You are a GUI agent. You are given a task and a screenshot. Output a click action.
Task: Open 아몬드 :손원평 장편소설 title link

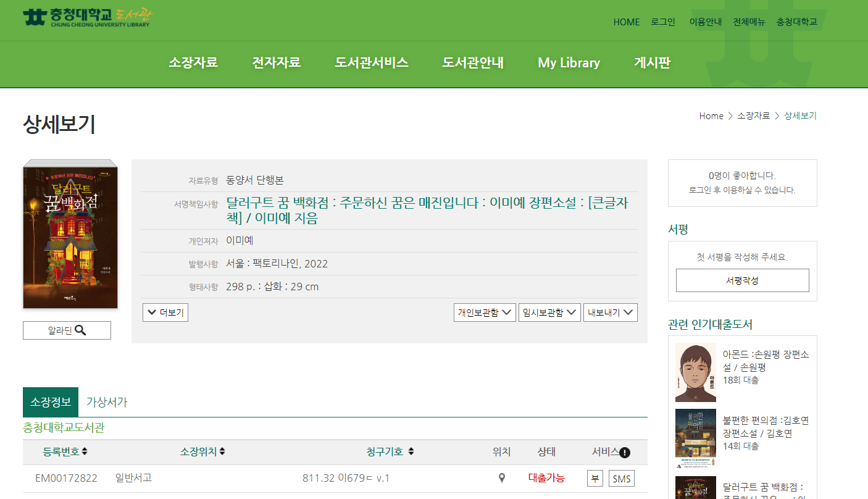(766, 361)
